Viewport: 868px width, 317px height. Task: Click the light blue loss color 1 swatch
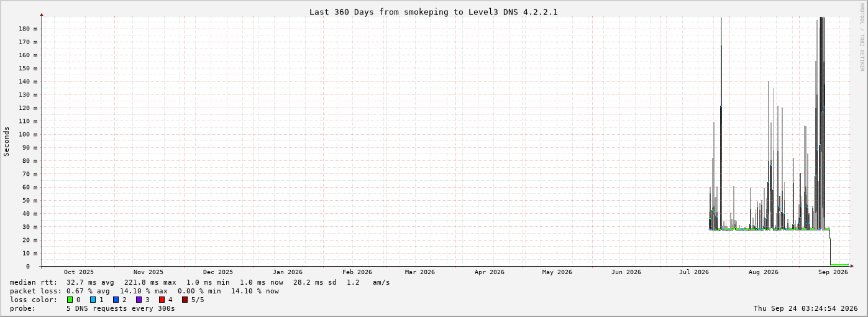pos(93,300)
